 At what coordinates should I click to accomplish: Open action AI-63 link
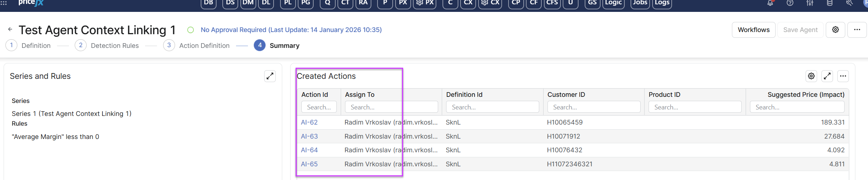click(309, 136)
